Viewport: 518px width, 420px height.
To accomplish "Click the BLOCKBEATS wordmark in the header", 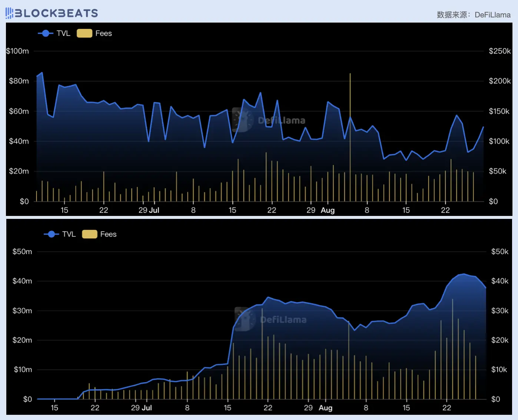I will 56,13.
